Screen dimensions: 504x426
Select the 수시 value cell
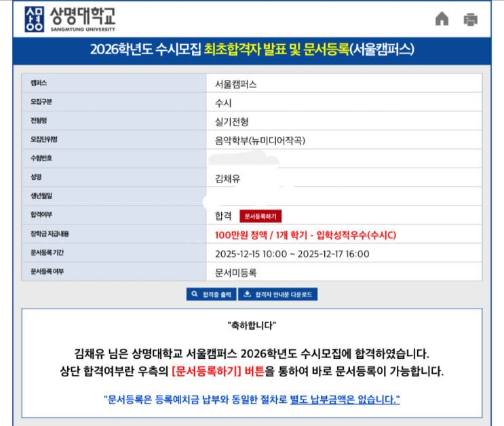[344, 102]
